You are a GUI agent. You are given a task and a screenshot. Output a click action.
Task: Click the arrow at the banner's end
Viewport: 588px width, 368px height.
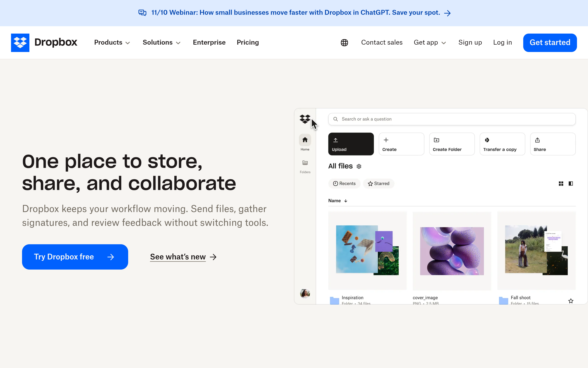447,13
